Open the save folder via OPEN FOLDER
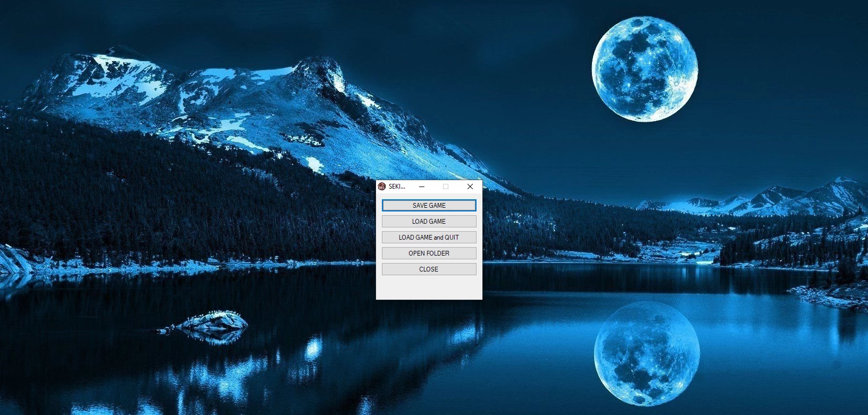Image resolution: width=868 pixels, height=415 pixels. 429,253
